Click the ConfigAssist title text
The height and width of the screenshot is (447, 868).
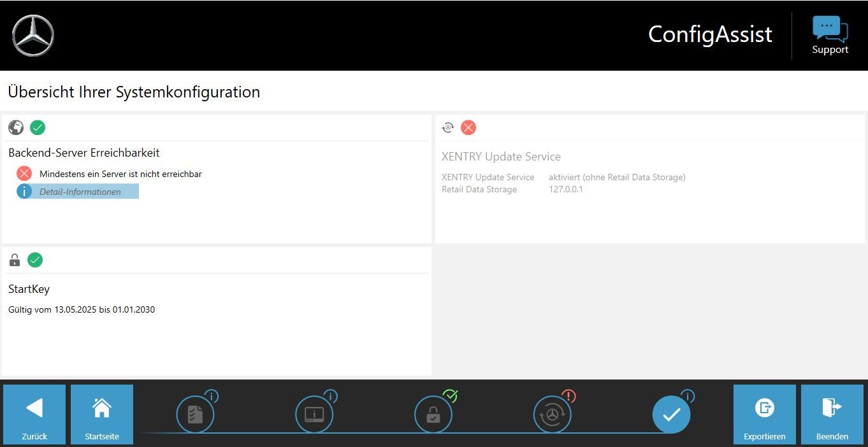click(710, 34)
